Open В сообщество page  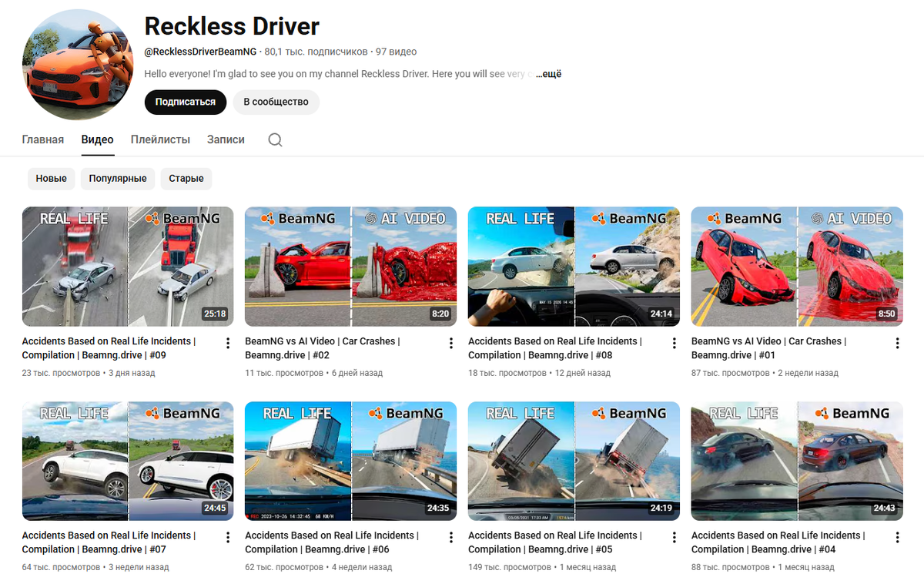(x=276, y=102)
